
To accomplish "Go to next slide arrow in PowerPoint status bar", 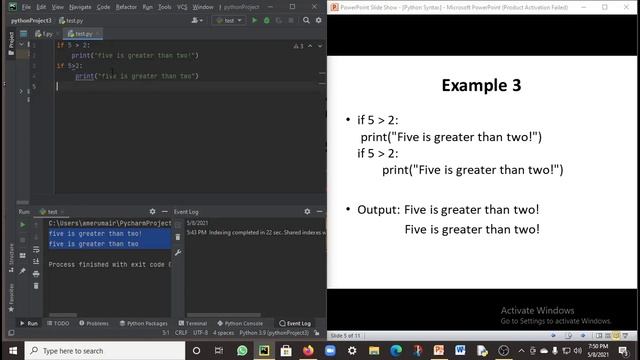I will pos(583,336).
